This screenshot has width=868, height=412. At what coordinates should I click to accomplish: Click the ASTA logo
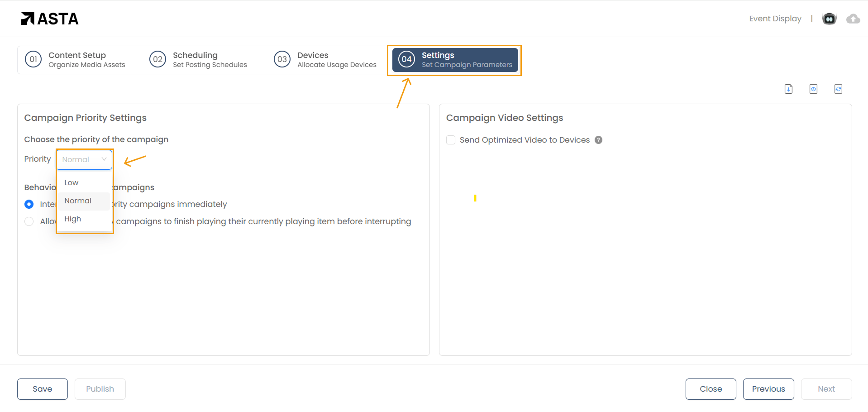pos(50,19)
